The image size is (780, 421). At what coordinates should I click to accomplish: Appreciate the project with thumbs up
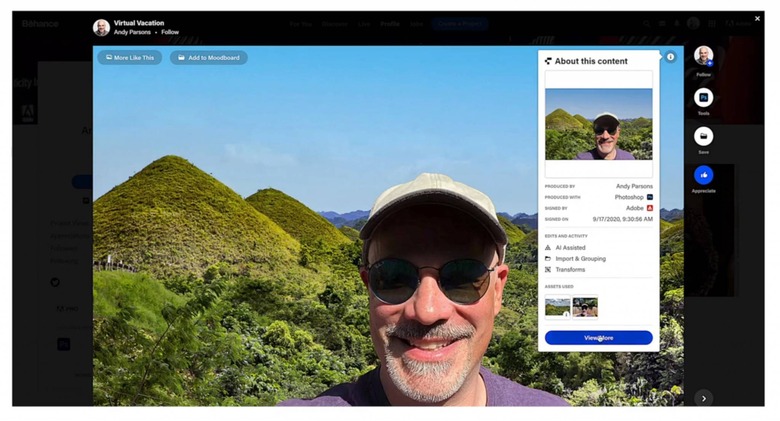[703, 175]
